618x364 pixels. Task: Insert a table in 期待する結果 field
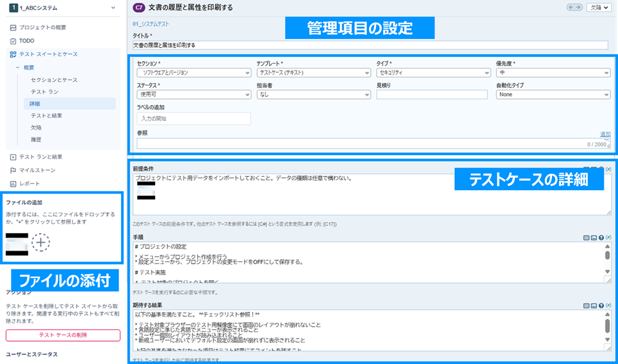pos(586,305)
